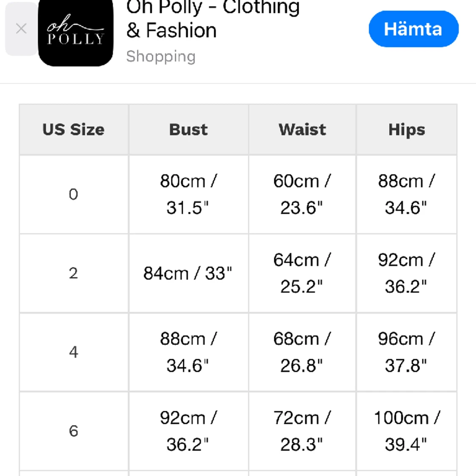Tap the 92cm / 36.2" hips cell
This screenshot has height=476, width=476.
[407, 273]
